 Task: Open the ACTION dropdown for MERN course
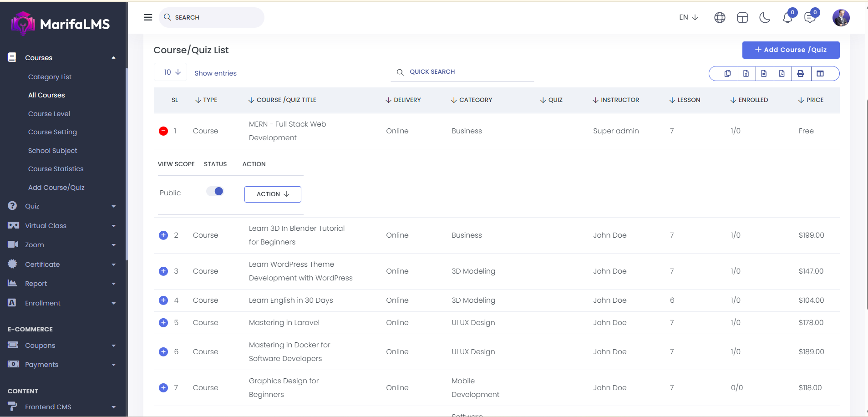tap(273, 194)
